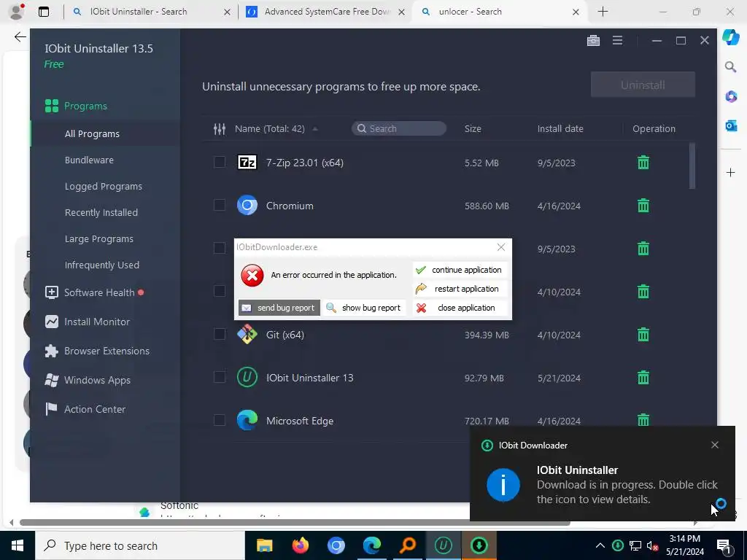
Task: Choose continue application
Action: click(x=460, y=270)
